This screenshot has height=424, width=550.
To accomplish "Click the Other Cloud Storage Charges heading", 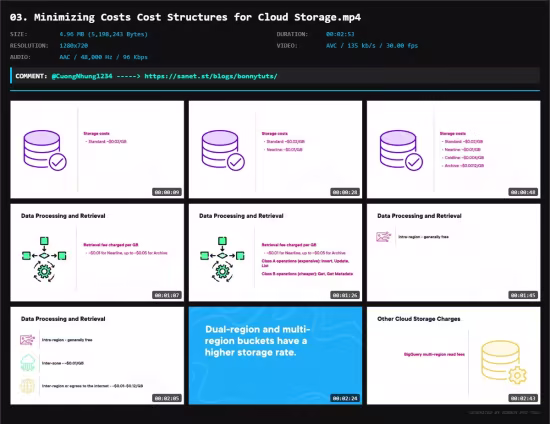I will pyautogui.click(x=419, y=319).
